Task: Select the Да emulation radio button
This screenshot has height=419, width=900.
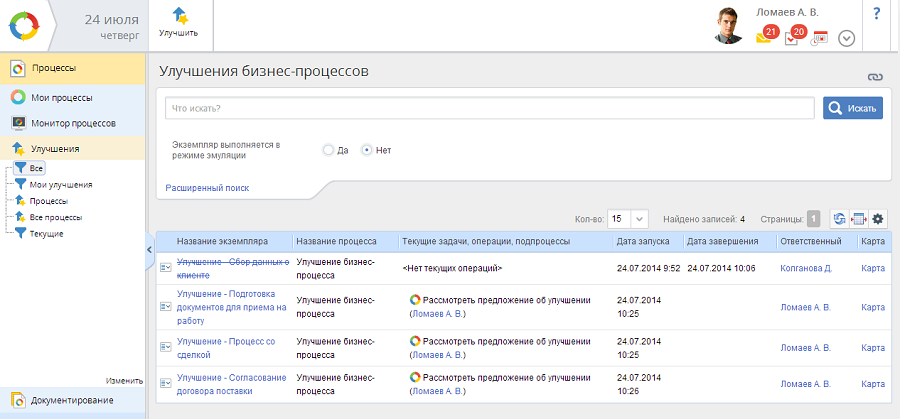Action: pos(328,150)
